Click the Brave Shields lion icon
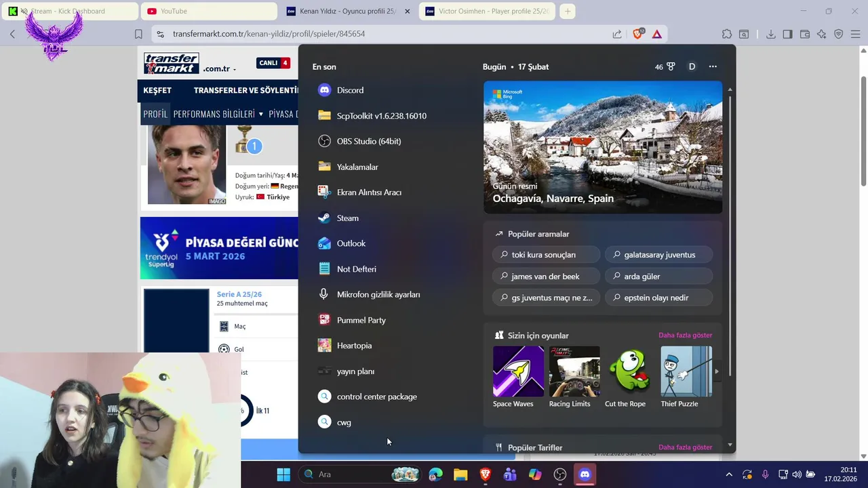Screen dimensions: 868x488 point(637,34)
